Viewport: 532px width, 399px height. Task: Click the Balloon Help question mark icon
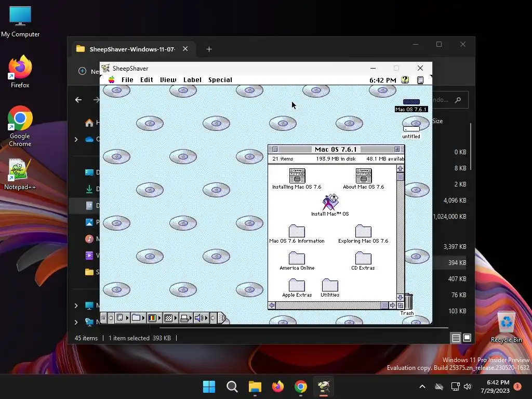[405, 79]
